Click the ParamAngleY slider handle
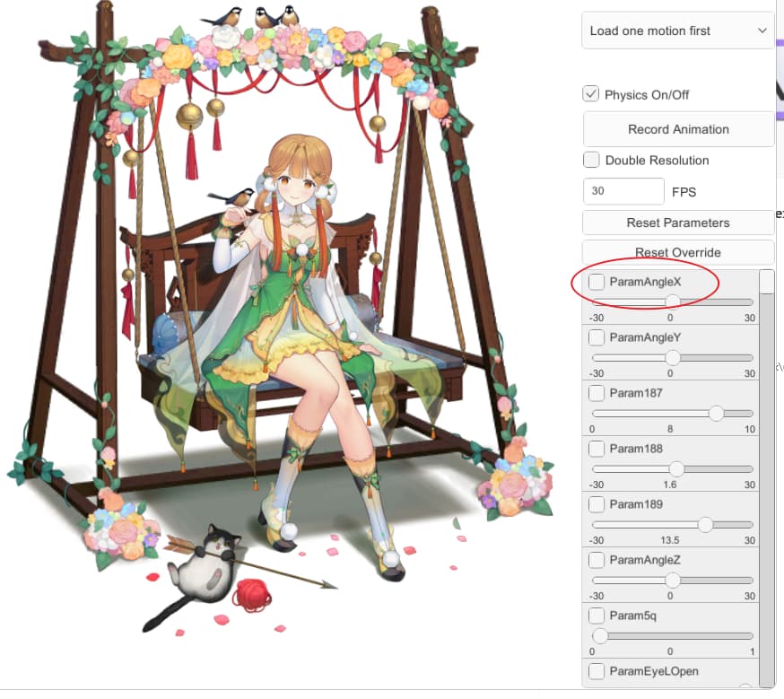This screenshot has height=699, width=784. tap(673, 357)
